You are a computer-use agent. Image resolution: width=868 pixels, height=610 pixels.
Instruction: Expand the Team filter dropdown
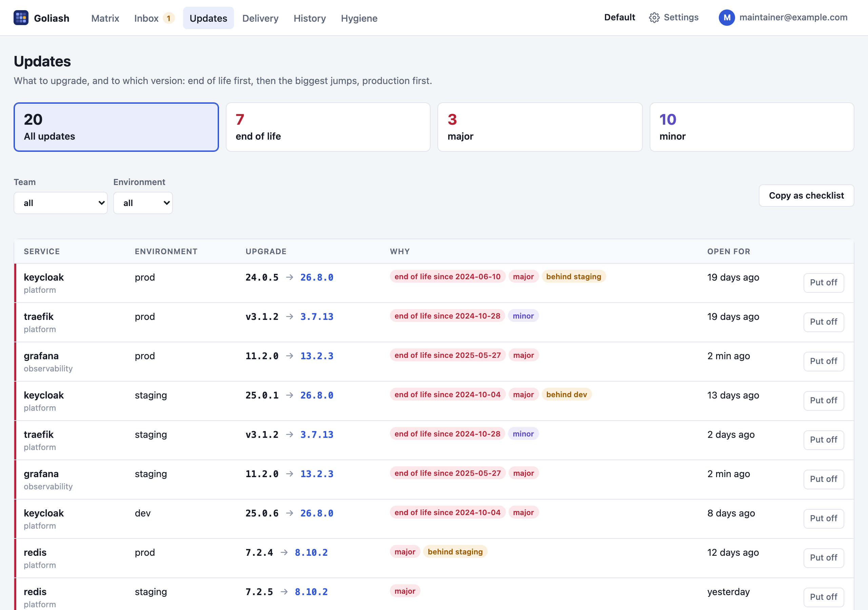point(61,203)
